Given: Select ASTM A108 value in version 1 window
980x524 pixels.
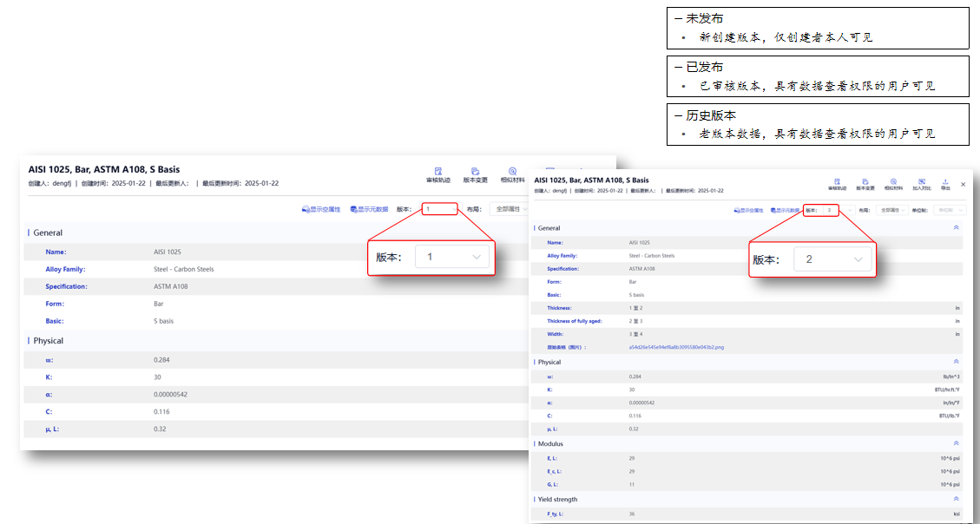Looking at the screenshot, I should pos(171,286).
